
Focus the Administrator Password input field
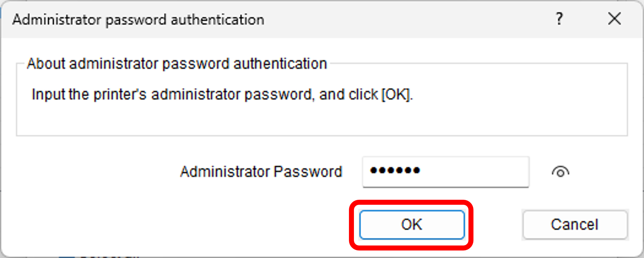pyautogui.click(x=445, y=172)
